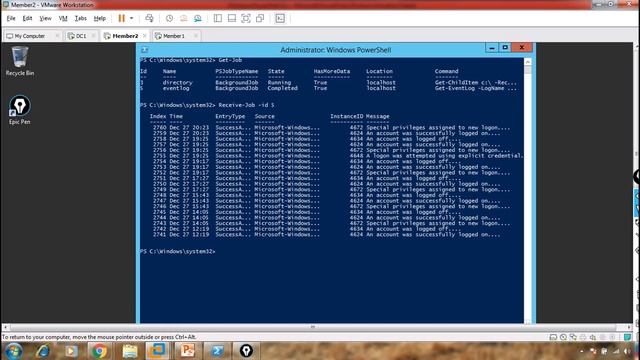Maximize the PowerShell window
This screenshot has height=360, width=640.
(x=505, y=48)
